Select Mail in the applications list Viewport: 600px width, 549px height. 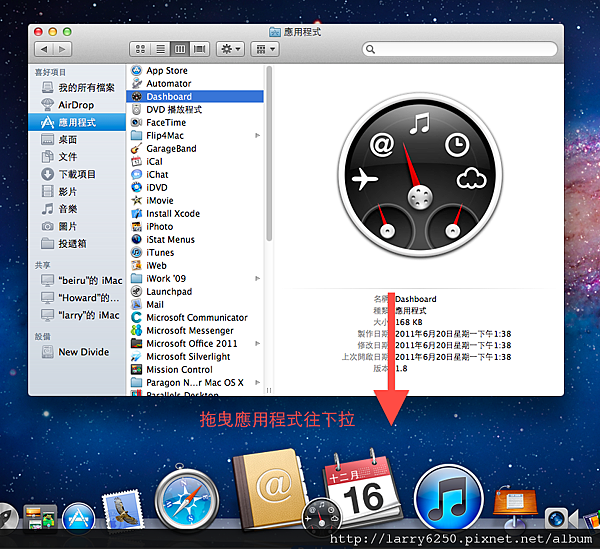coord(195,305)
